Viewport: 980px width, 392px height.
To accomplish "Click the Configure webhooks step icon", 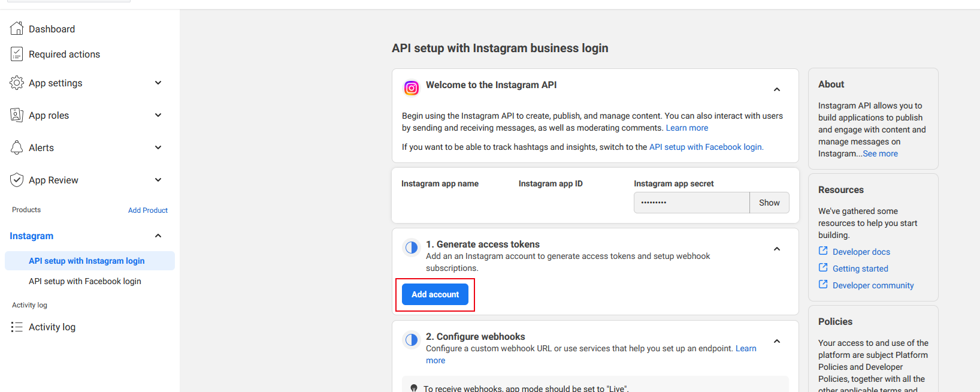I will [412, 340].
